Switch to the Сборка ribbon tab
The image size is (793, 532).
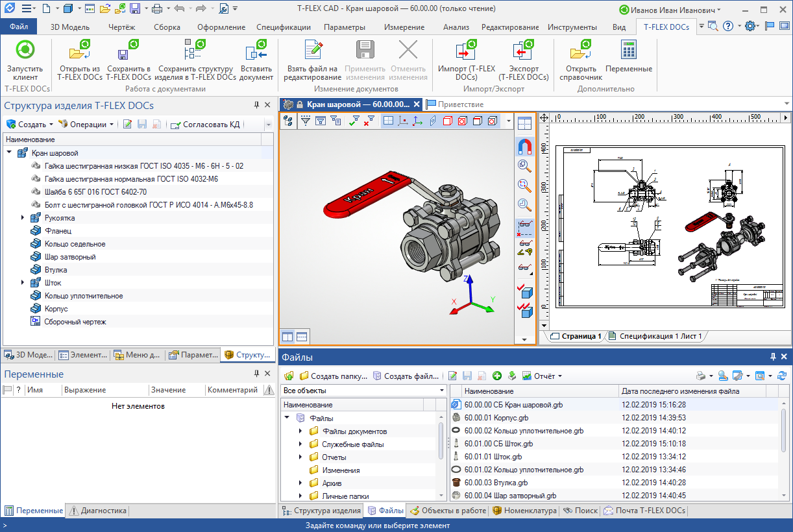(167, 27)
